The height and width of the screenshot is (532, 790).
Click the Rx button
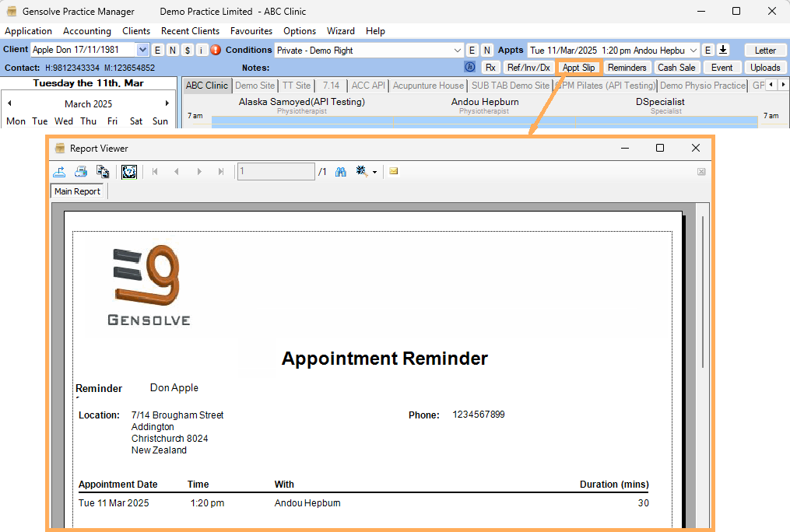(x=490, y=68)
